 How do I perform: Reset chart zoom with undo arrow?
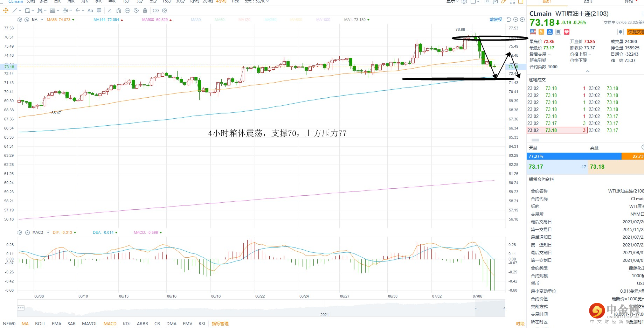pos(509,20)
